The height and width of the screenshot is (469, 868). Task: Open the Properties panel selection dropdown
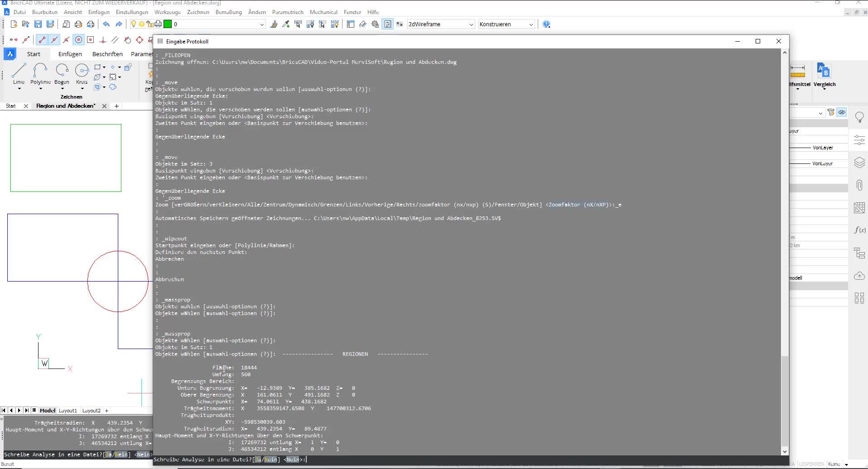(820, 113)
